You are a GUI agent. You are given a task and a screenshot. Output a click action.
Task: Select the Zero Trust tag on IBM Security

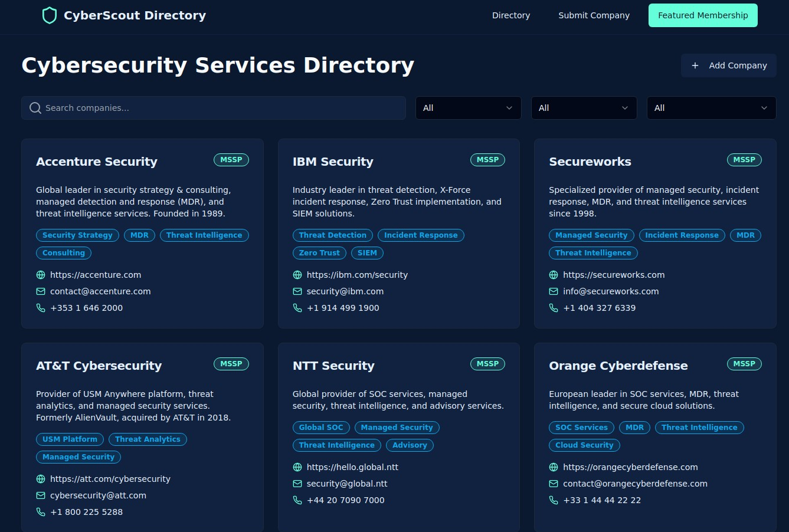pyautogui.click(x=319, y=253)
